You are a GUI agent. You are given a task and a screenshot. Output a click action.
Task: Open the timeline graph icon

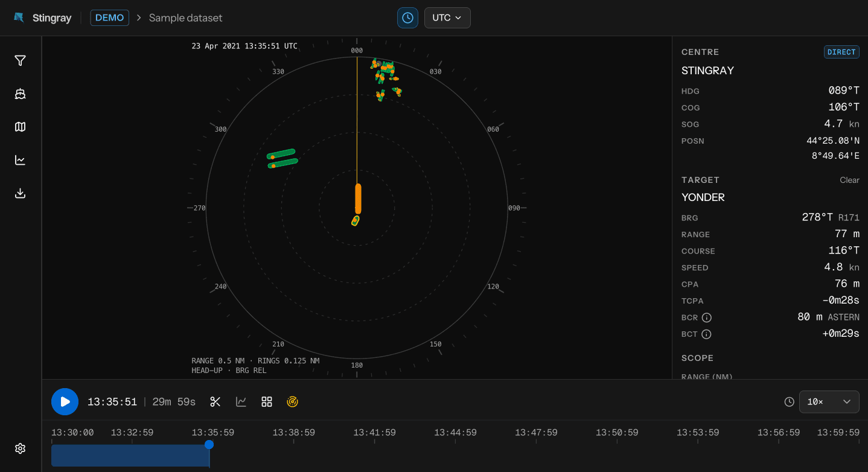click(x=241, y=402)
